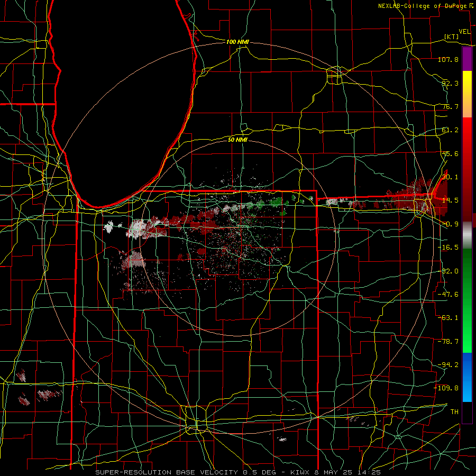Click the -47.6 velocity scale value
This screenshot has width=476, height=476.
[x=448, y=295]
